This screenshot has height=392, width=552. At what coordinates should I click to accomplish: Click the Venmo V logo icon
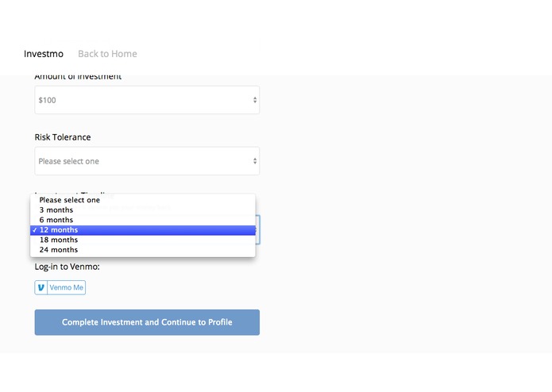41,287
